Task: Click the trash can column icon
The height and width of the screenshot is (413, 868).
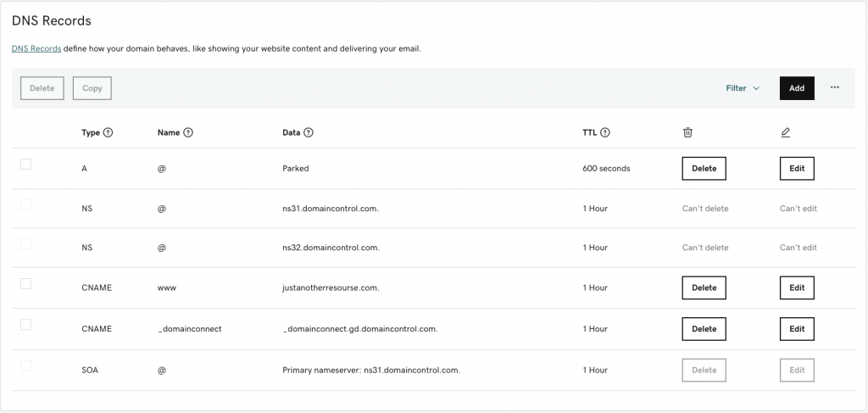Action: [687, 133]
